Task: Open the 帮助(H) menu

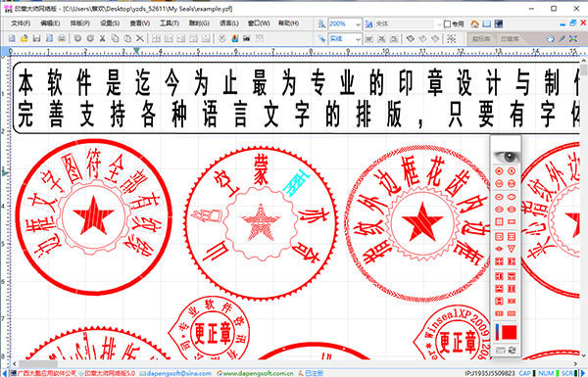Action: click(288, 24)
